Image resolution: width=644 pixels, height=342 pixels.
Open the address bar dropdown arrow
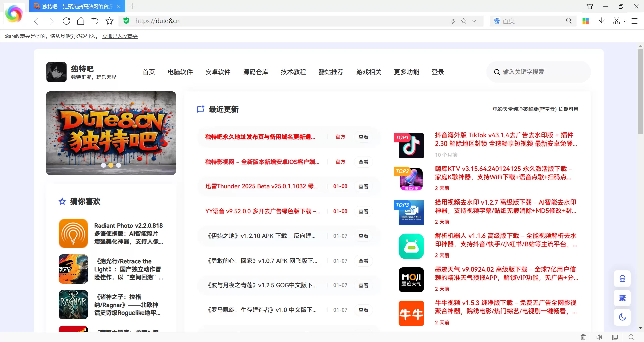click(474, 21)
